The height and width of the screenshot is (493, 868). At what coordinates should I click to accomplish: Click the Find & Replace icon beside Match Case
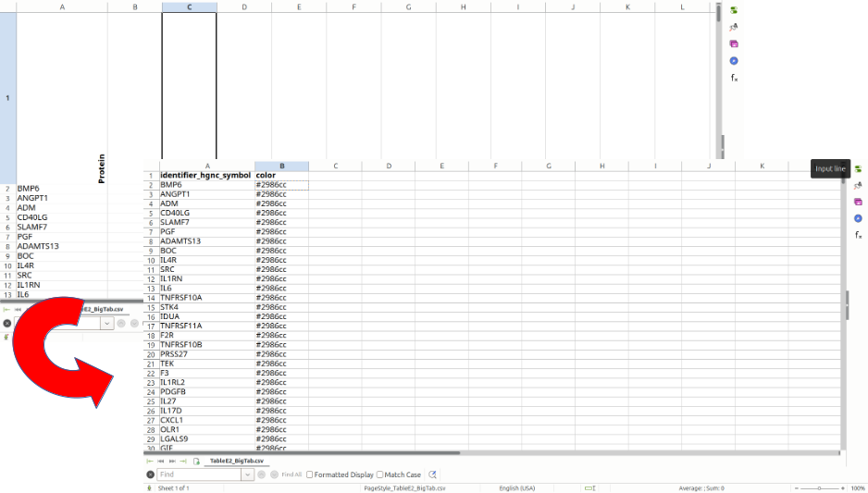point(432,475)
